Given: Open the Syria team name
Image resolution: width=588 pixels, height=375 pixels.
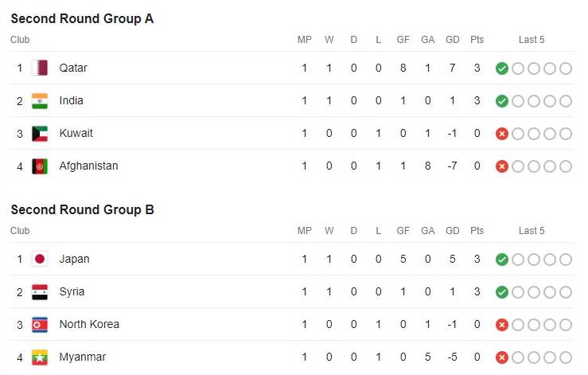Looking at the screenshot, I should pos(72,291).
